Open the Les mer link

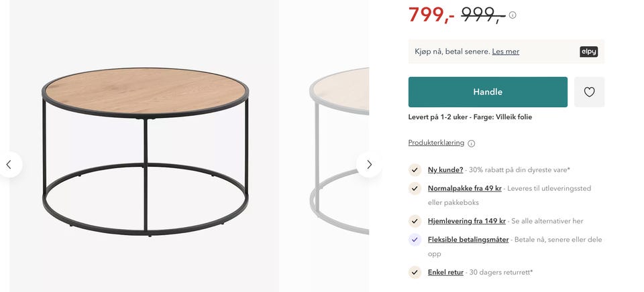coord(505,52)
